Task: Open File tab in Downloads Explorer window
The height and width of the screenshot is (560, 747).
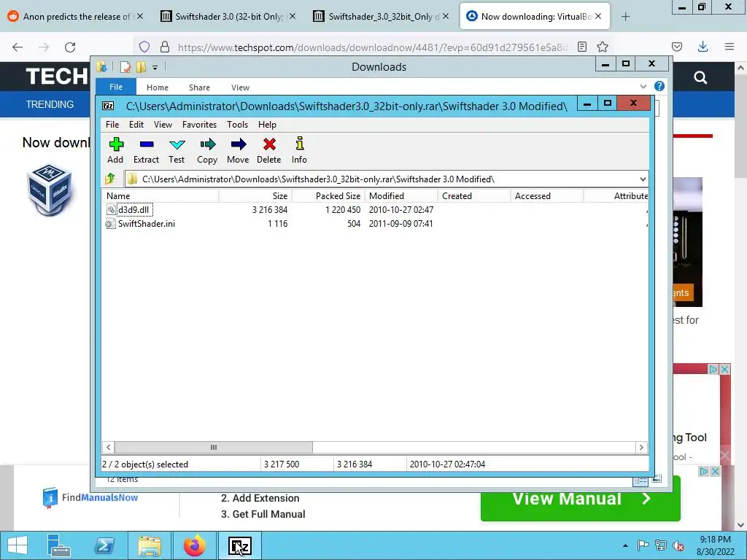Action: pos(116,87)
